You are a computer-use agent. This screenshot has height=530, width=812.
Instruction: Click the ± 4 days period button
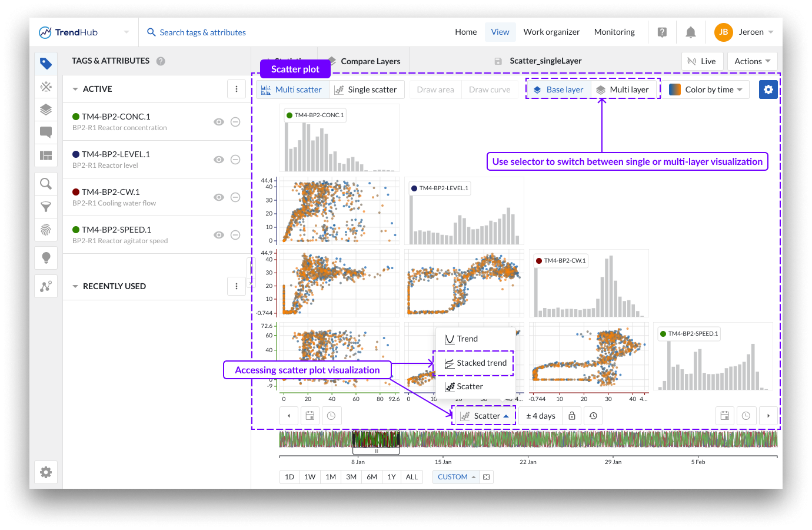541,416
